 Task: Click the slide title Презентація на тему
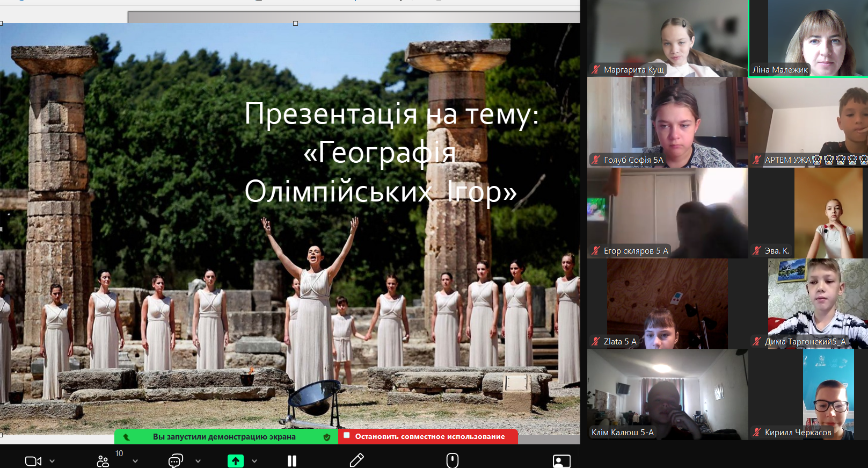[391, 114]
